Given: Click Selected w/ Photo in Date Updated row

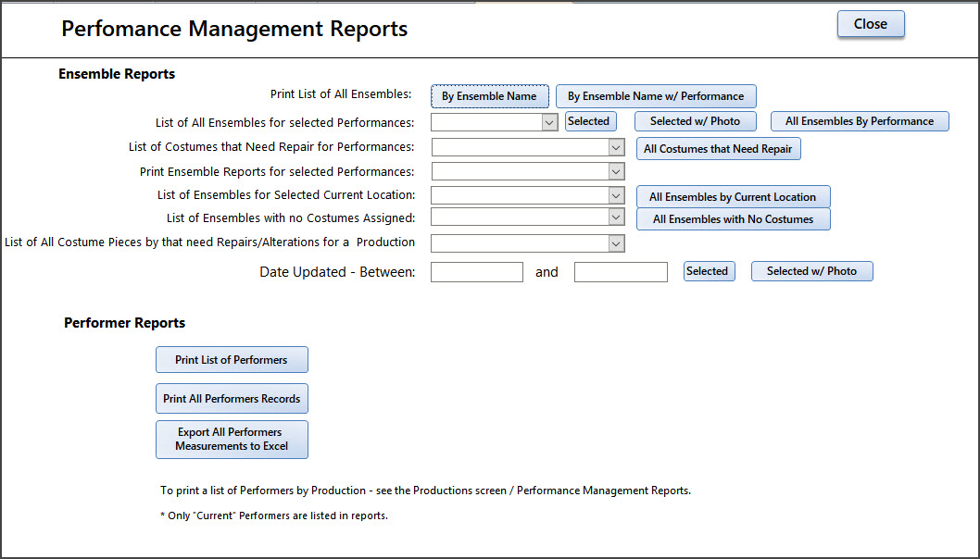Looking at the screenshot, I should point(811,271).
